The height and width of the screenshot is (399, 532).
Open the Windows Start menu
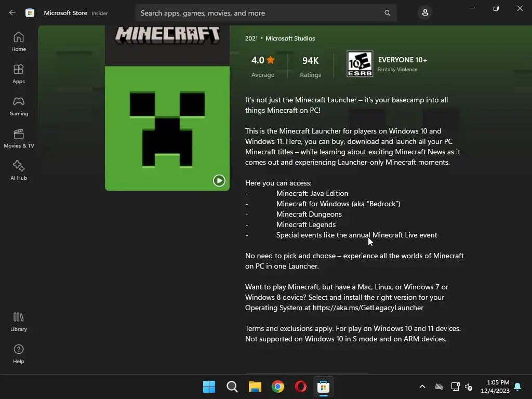point(209,387)
